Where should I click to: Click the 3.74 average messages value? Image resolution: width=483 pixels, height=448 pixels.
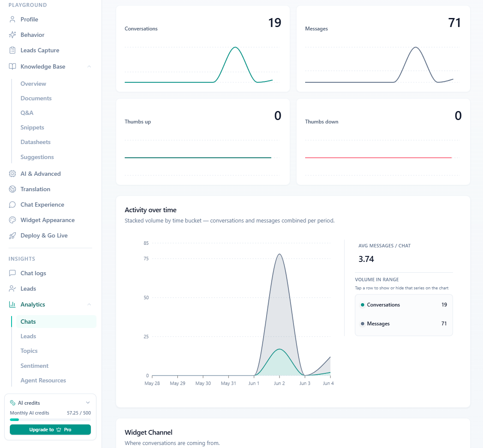click(x=366, y=259)
